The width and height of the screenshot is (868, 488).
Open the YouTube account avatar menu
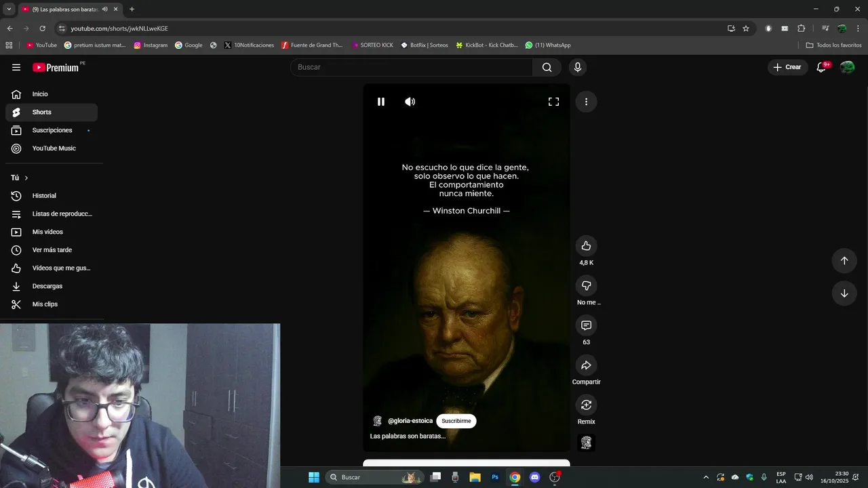[x=847, y=67]
